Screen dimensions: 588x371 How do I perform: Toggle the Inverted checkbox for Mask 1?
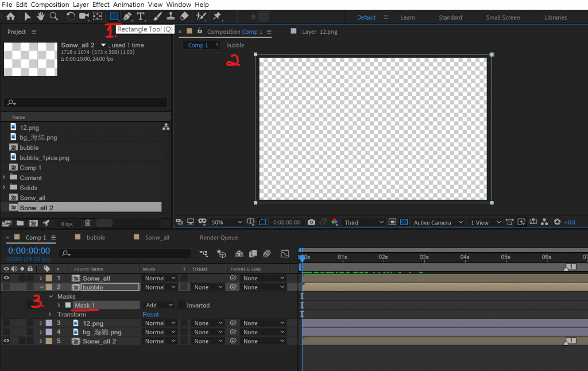coord(182,306)
